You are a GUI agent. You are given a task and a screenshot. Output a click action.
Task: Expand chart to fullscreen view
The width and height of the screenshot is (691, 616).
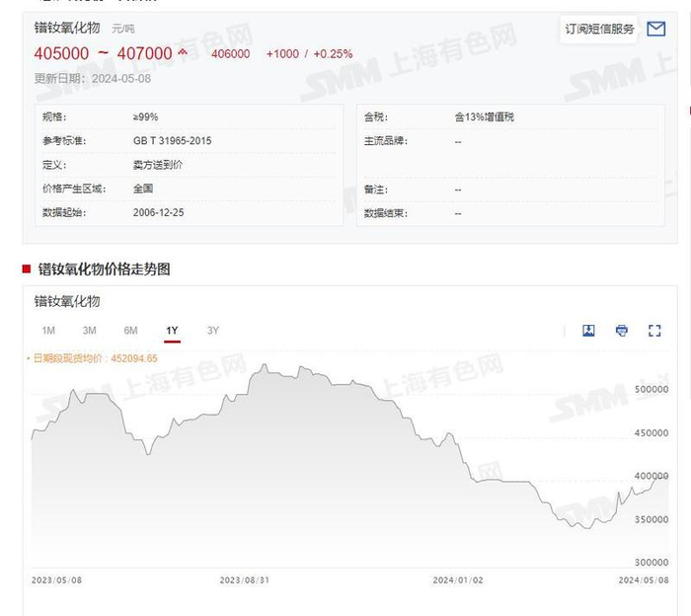(x=653, y=331)
